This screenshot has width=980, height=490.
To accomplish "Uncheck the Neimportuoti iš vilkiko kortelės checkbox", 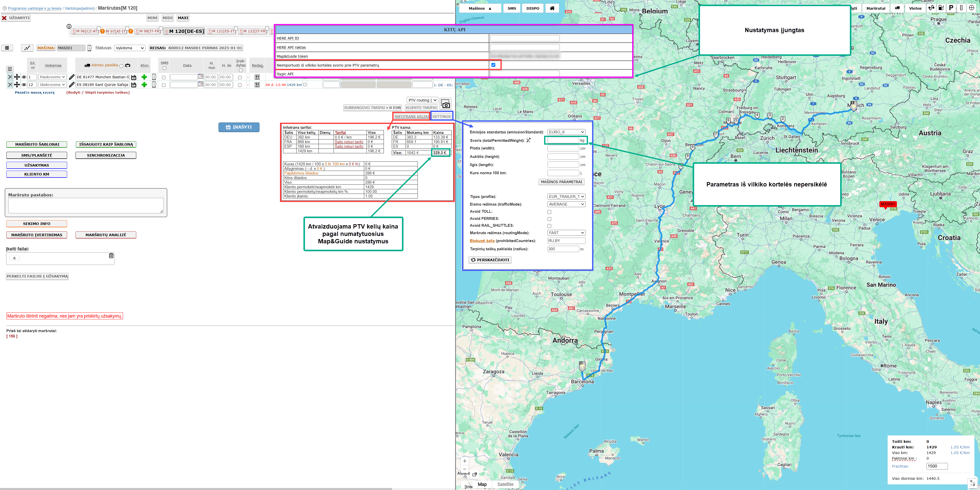I will pos(493,65).
